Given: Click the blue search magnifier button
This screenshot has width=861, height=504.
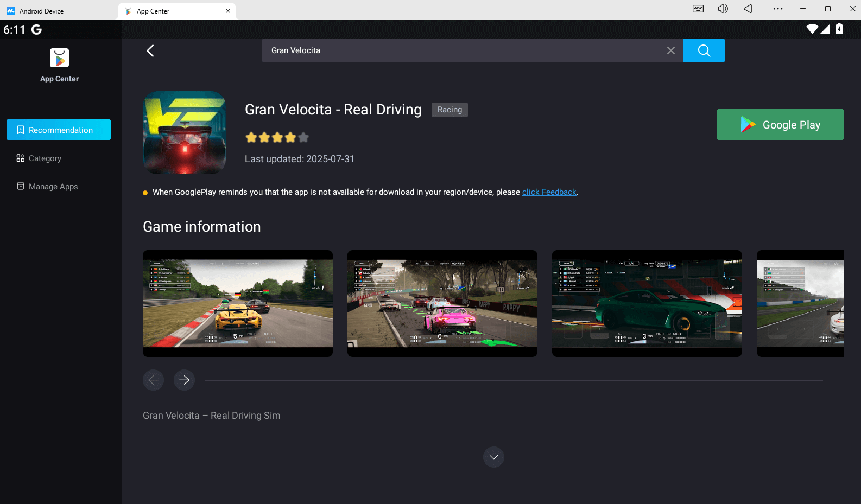Looking at the screenshot, I should click(704, 50).
